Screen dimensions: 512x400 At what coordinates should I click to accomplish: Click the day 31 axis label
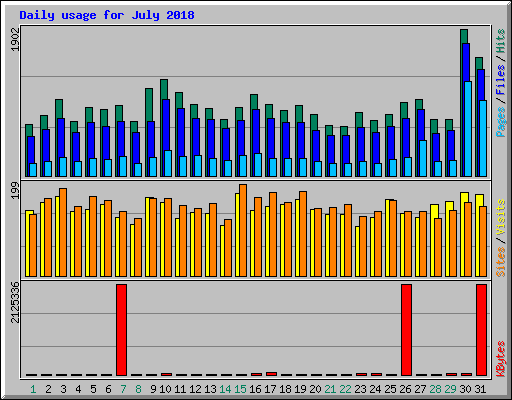pos(480,389)
